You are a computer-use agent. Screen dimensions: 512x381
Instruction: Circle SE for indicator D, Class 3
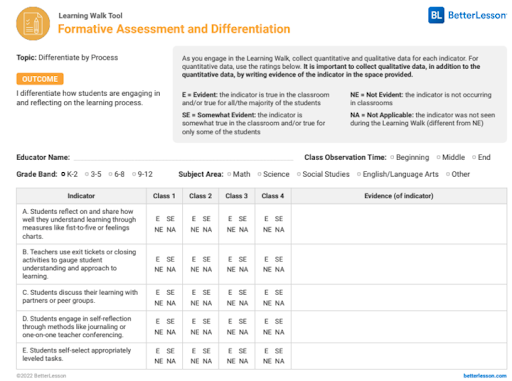[243, 321]
